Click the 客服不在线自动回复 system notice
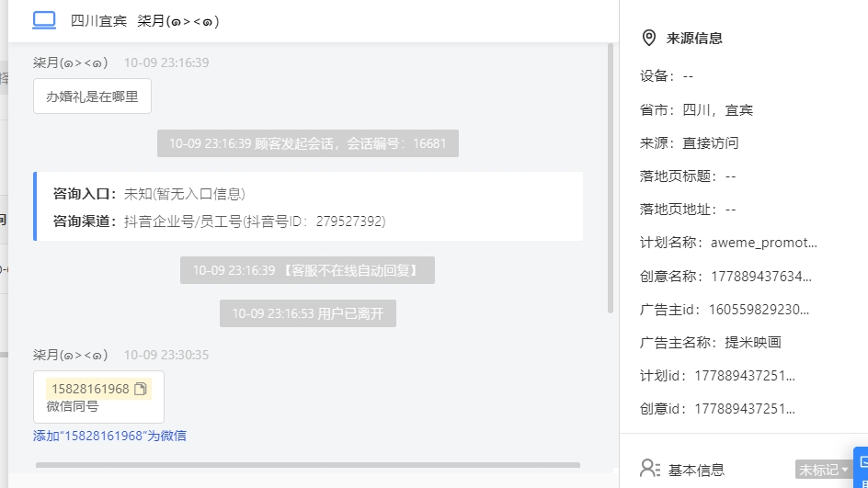This screenshot has height=488, width=868. click(307, 270)
